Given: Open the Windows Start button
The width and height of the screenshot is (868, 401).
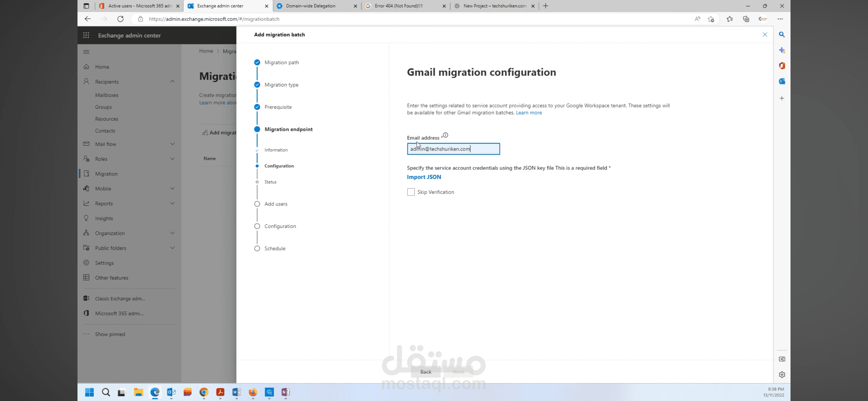Looking at the screenshot, I should tap(89, 392).
